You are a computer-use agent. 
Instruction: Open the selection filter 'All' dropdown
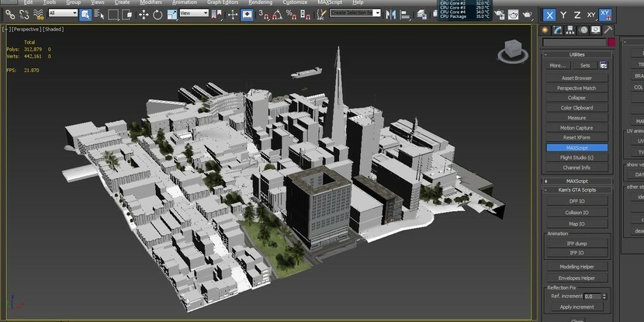[x=63, y=13]
